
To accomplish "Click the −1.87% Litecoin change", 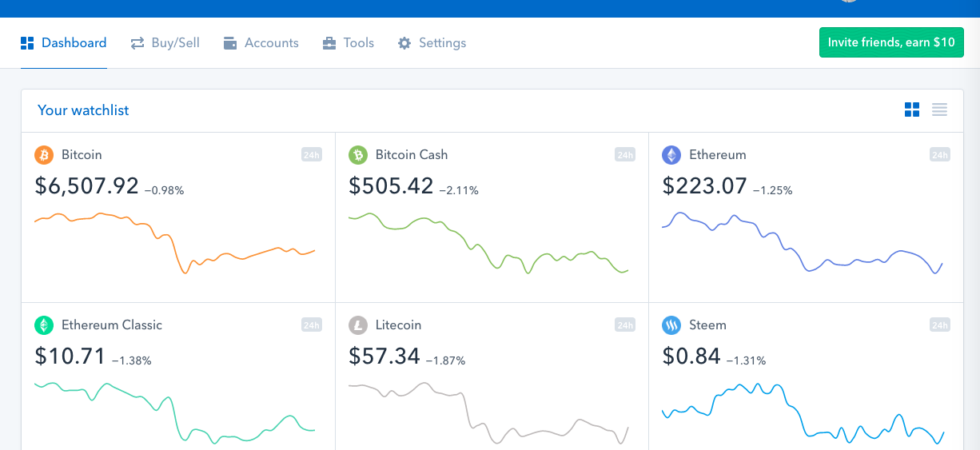I will point(445,361).
